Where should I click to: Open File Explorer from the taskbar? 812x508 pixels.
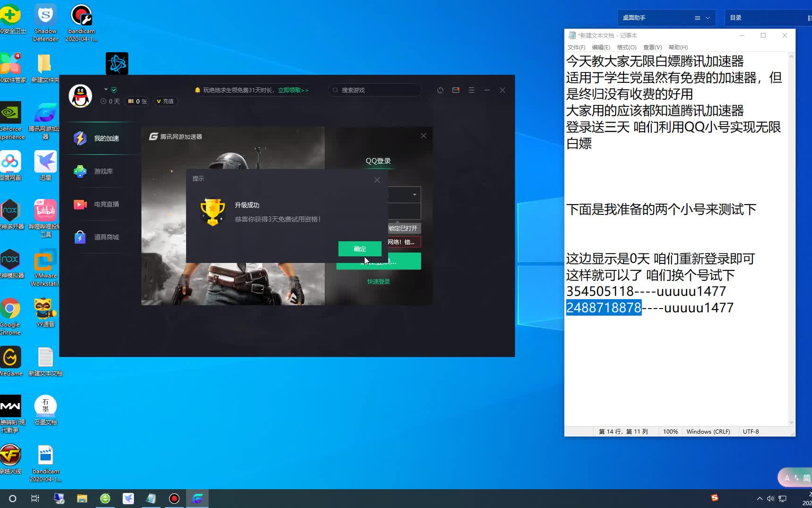click(x=82, y=499)
